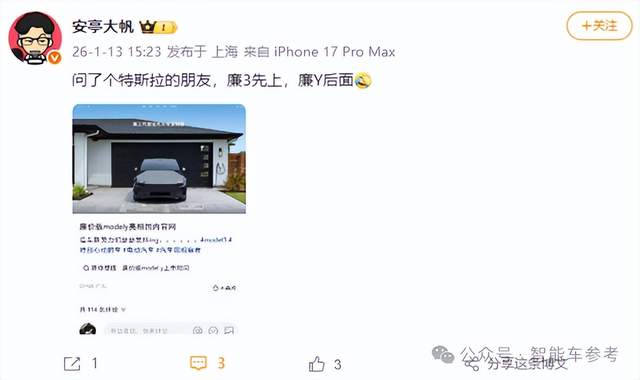Follow the user with the +关注 button

coord(599,26)
